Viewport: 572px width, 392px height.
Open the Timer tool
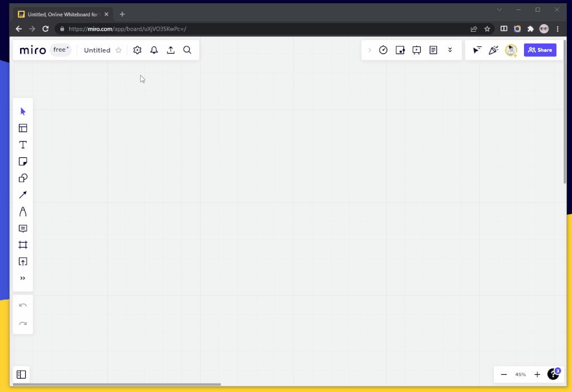click(383, 50)
